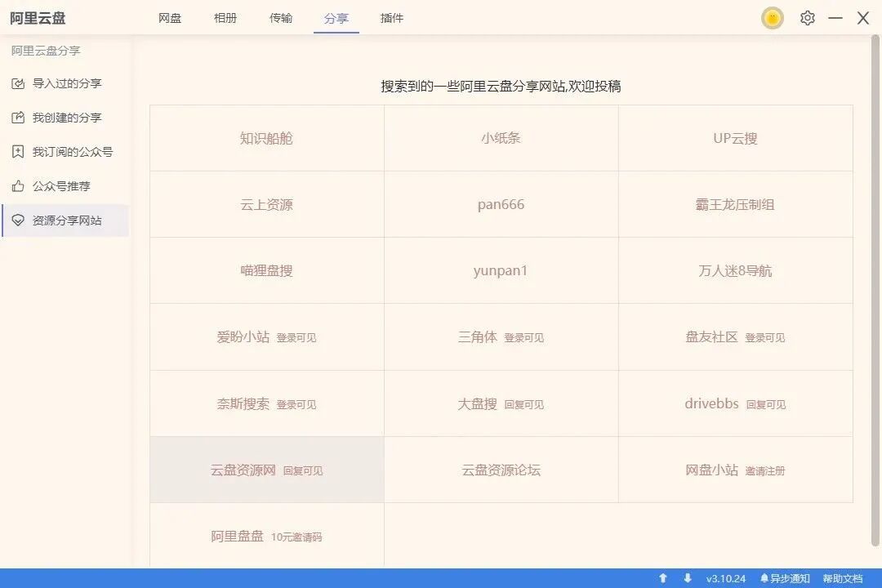This screenshot has width=882, height=588.
Task: Click the vertical scrollbar on the right
Action: point(875,291)
